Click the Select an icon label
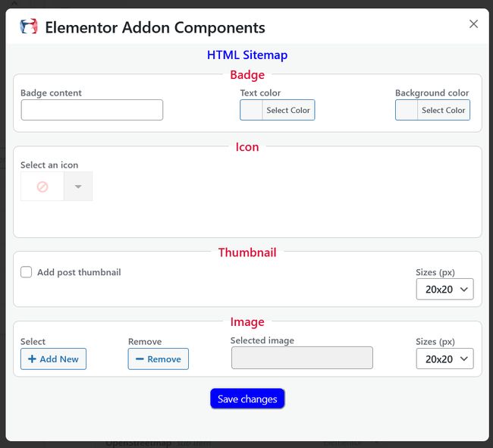493x448 pixels. coord(49,165)
